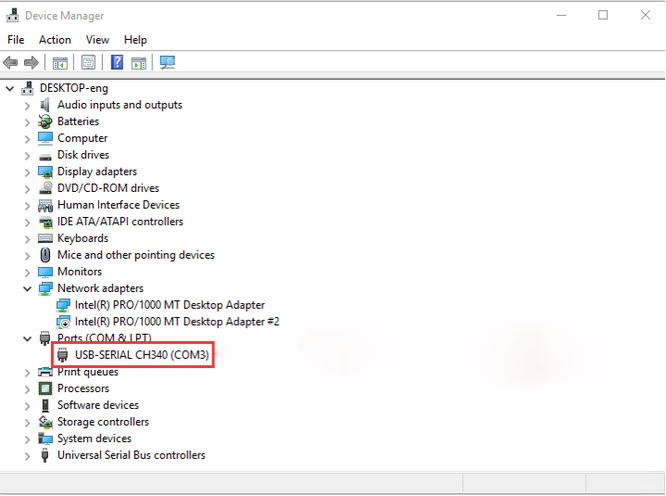Select the Storage controllers label
Image resolution: width=666 pixels, height=496 pixels.
(103, 422)
